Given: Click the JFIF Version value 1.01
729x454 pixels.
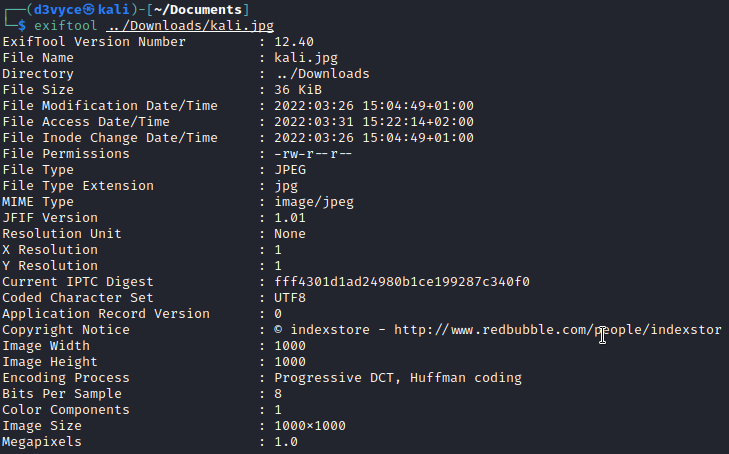Looking at the screenshot, I should coord(290,218).
